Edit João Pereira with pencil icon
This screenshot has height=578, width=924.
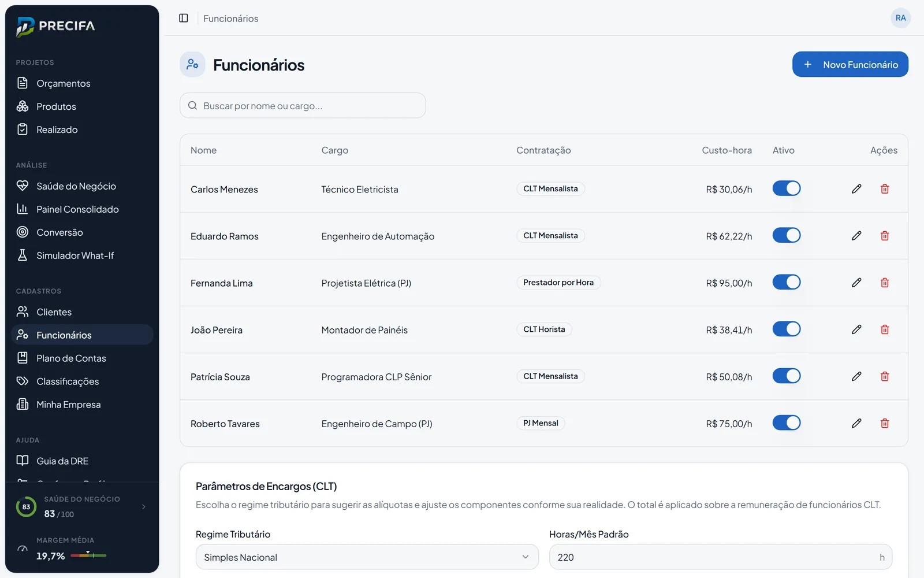click(x=856, y=329)
